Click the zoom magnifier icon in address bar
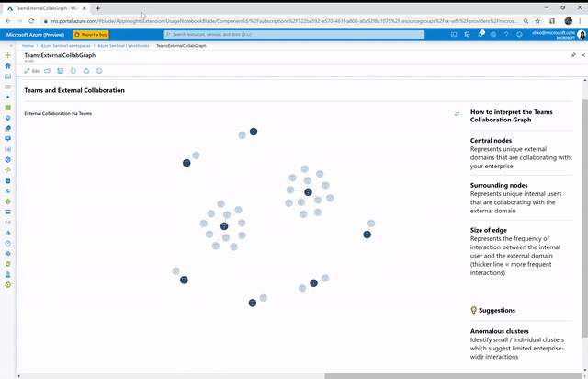 [x=526, y=21]
